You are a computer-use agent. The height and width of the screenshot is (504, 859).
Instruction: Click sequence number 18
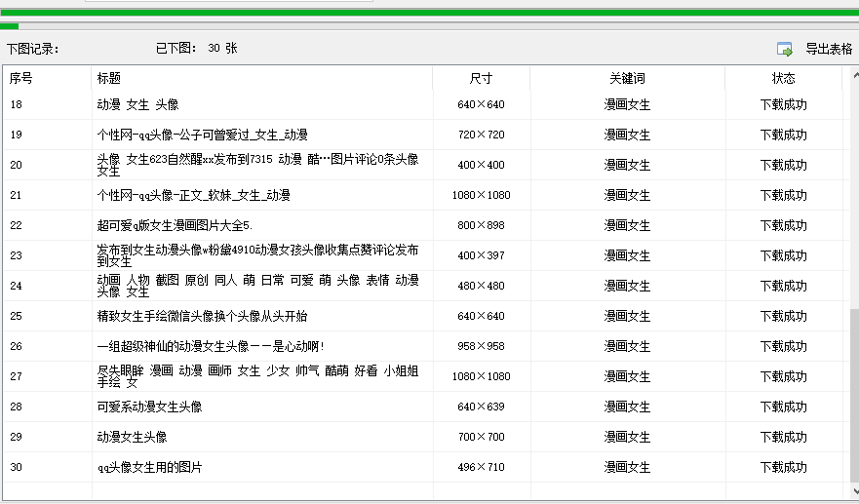coord(16,104)
